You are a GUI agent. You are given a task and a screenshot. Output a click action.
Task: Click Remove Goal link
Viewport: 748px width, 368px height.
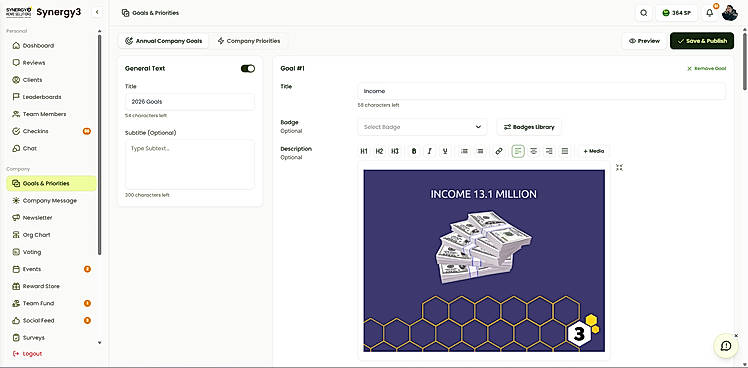pos(706,69)
